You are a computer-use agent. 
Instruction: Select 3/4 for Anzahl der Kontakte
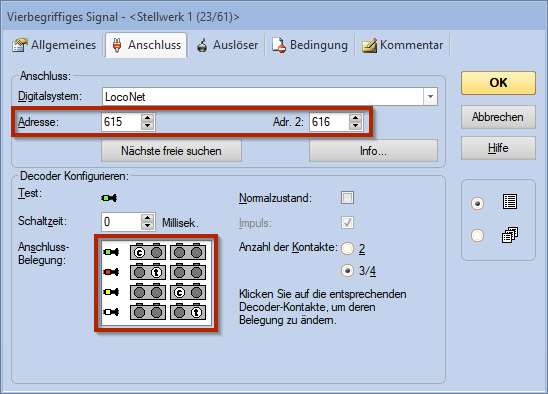[347, 271]
